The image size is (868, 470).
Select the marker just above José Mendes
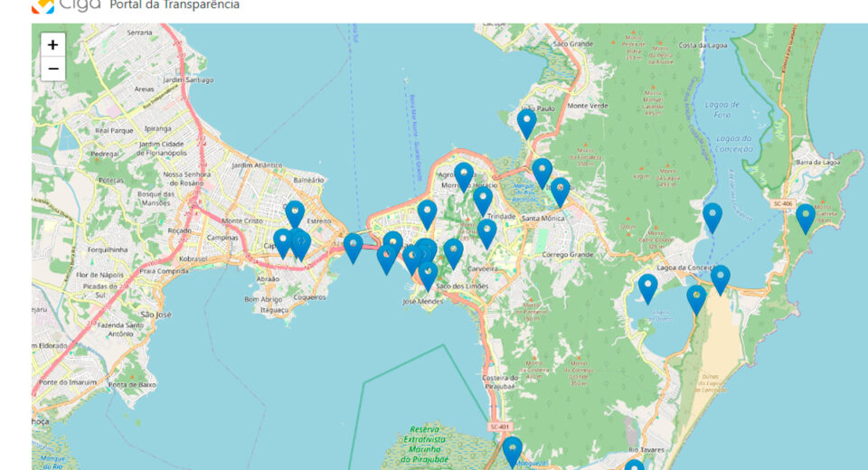[428, 276]
